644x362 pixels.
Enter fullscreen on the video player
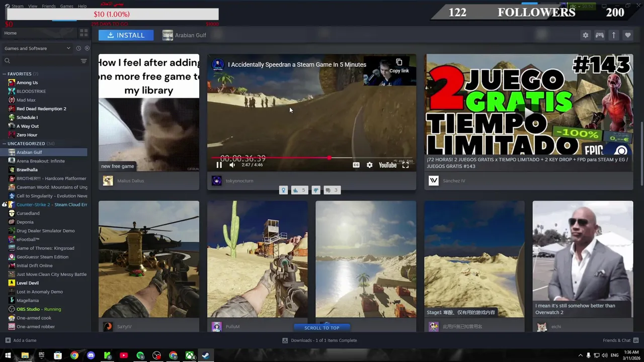click(406, 165)
